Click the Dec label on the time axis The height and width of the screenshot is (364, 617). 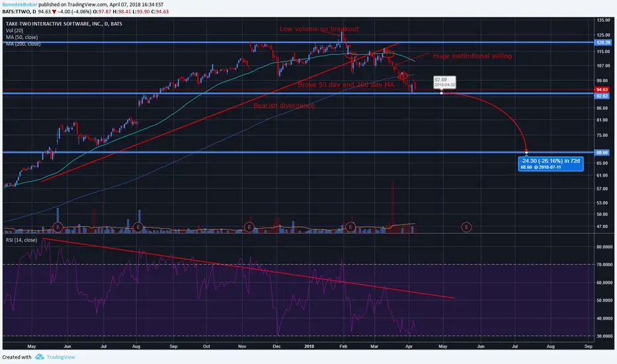pos(277,346)
